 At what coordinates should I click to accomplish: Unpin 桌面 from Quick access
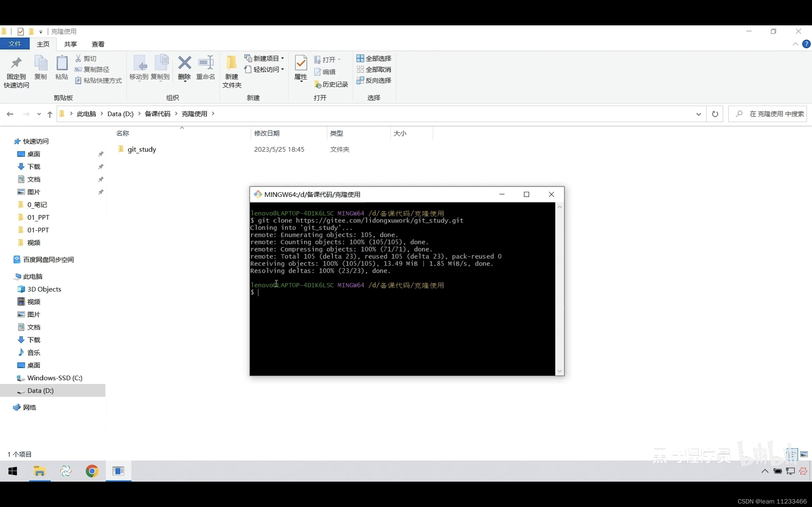point(101,154)
